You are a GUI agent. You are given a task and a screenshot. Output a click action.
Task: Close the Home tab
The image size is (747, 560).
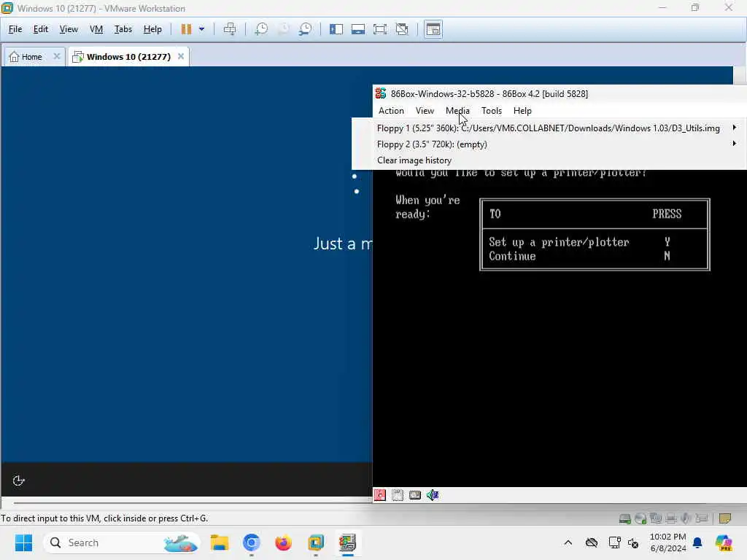pyautogui.click(x=57, y=56)
